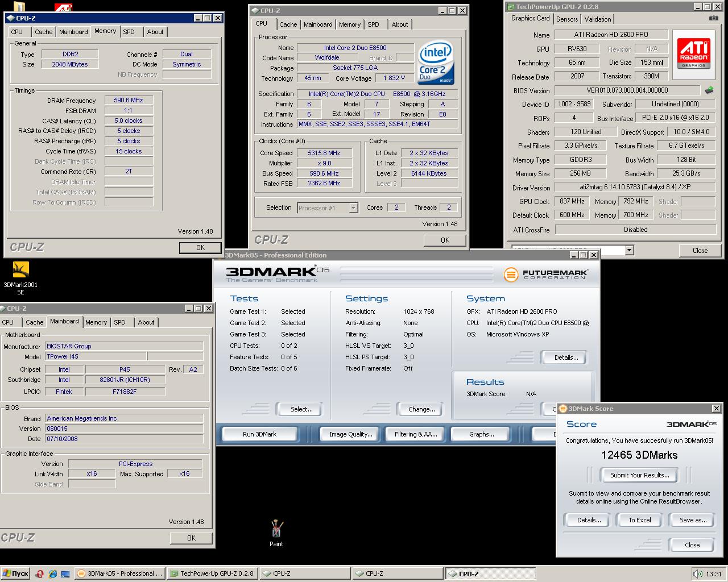Click the CrossFire status field showing Disabled
This screenshot has width=728, height=582.
pos(635,230)
